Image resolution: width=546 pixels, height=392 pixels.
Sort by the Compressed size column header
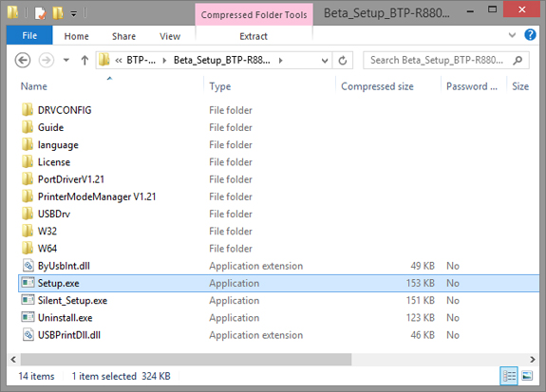[x=377, y=86]
